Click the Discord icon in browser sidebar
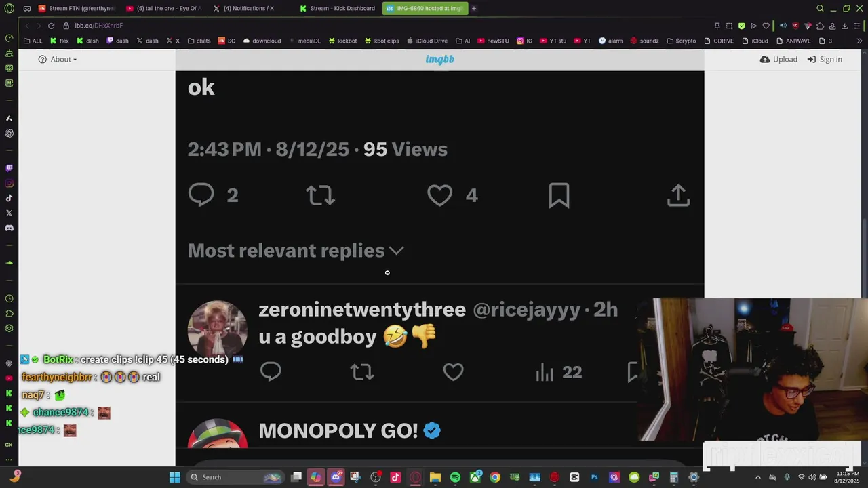868x488 pixels. tap(9, 228)
